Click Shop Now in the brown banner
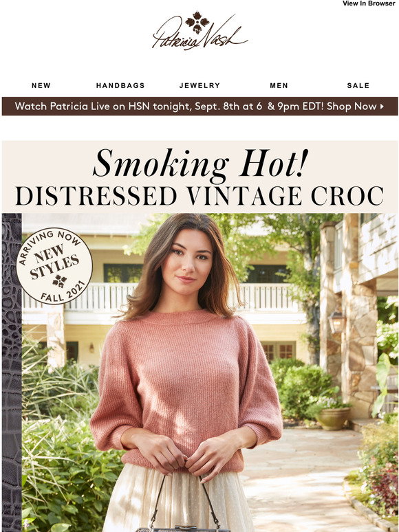The height and width of the screenshot is (532, 399). coord(352,107)
